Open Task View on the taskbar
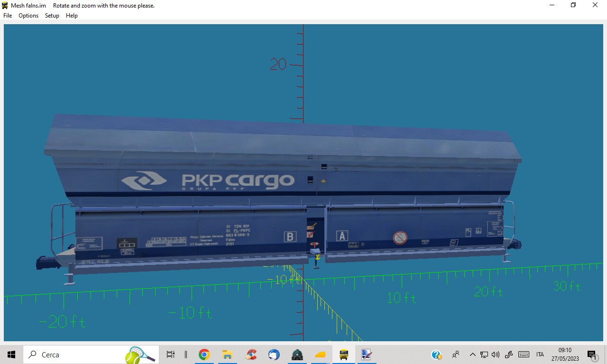Screen dimensions: 607x364 point(171,355)
